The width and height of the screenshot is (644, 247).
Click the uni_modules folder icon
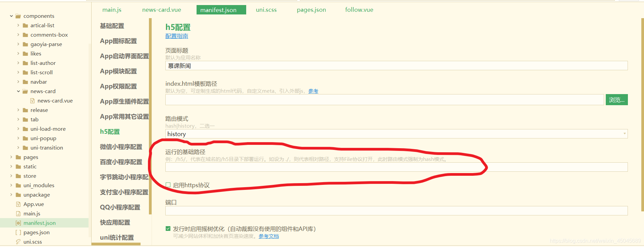18,186
